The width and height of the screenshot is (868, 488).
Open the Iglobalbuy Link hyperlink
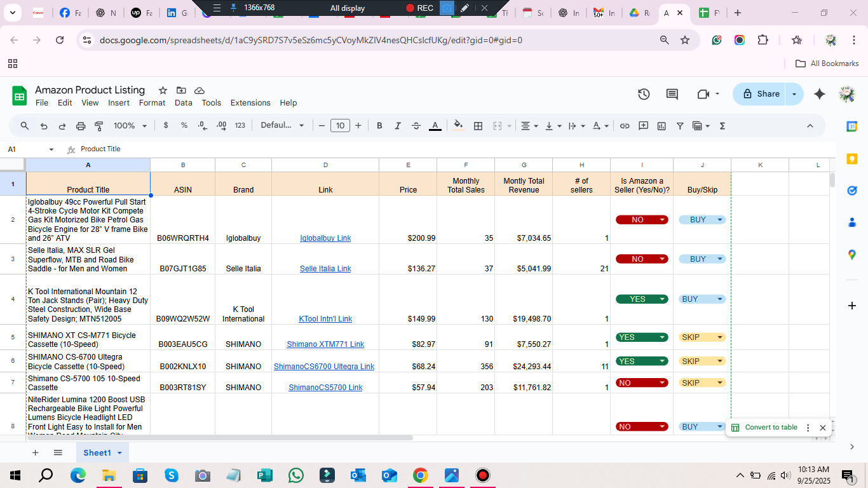click(325, 238)
